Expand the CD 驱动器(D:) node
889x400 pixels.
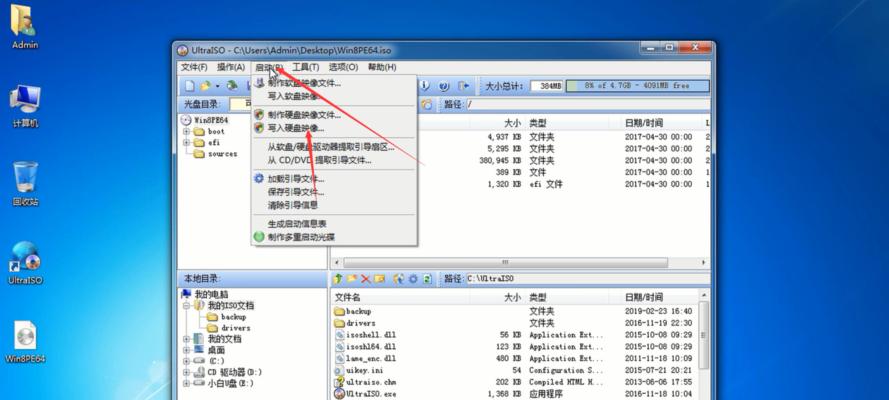186,372
